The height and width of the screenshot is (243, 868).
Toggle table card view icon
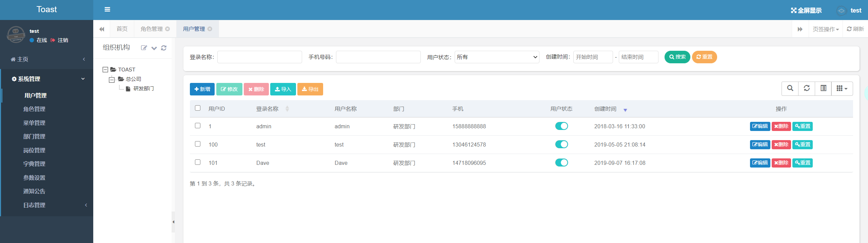point(823,88)
